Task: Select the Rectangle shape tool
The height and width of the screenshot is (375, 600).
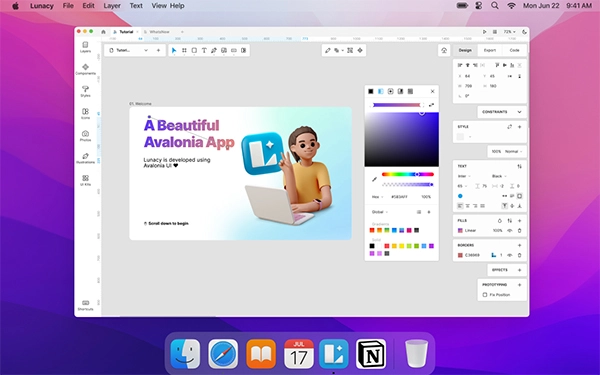Action: coord(194,50)
